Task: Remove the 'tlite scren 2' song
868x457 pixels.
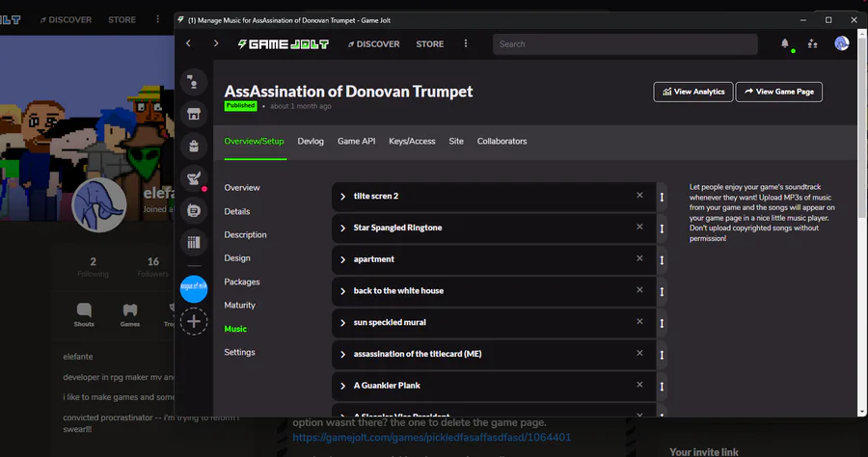Action: [639, 196]
